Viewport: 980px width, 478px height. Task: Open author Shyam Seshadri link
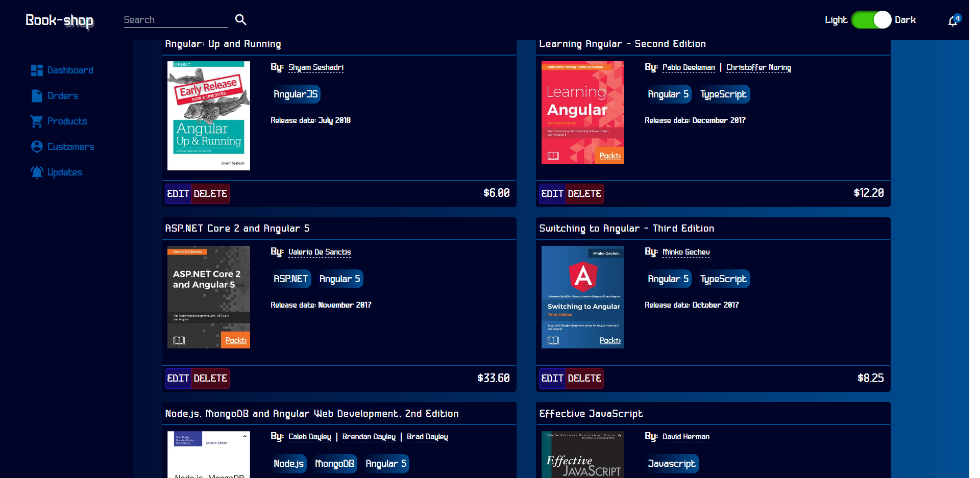[x=316, y=67]
